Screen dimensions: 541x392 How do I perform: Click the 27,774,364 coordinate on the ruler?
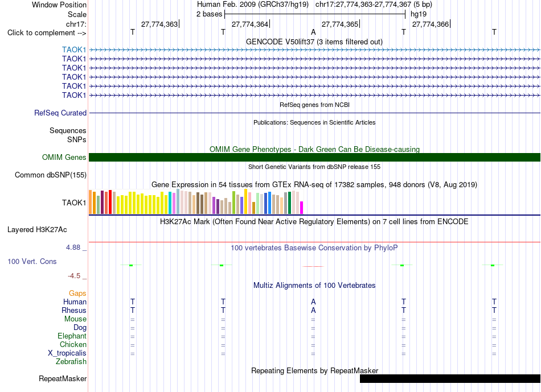(250, 24)
